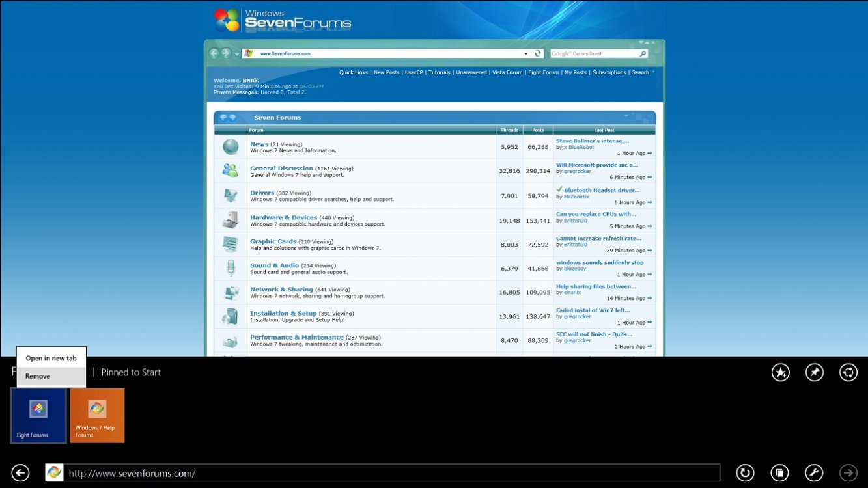Open the tabs button in the bottom bar
This screenshot has height=488, width=868.
[779, 473]
